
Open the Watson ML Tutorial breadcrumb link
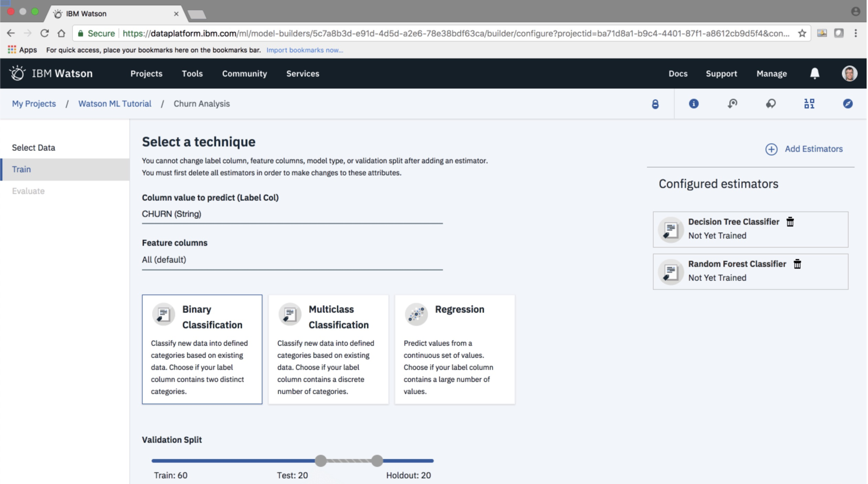[115, 104]
